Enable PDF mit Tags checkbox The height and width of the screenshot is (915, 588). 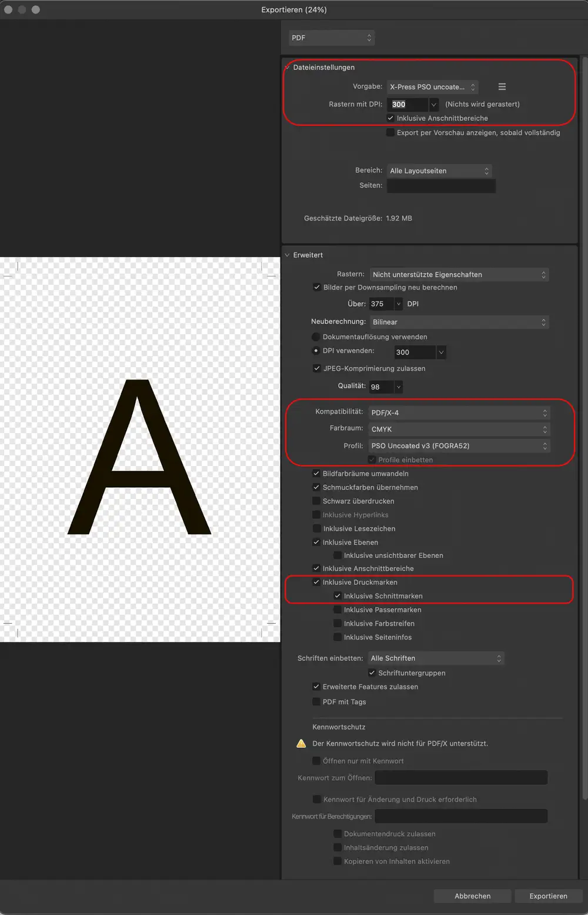click(316, 702)
